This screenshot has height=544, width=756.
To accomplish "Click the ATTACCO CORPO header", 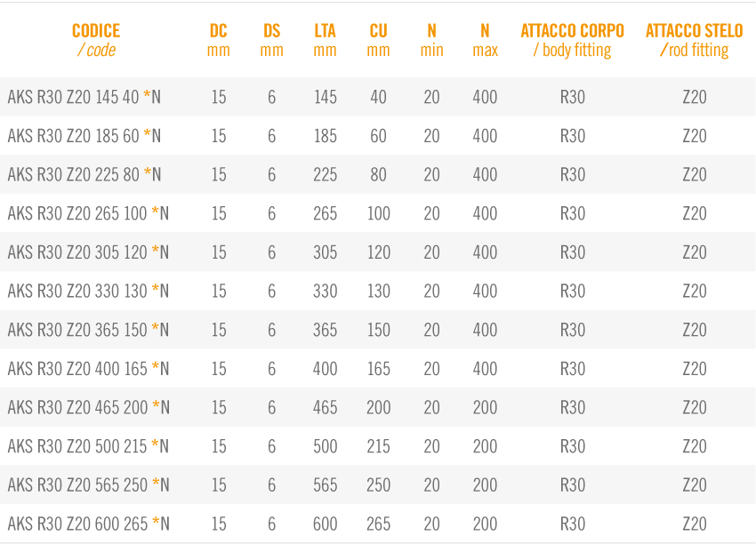I will pyautogui.click(x=573, y=41).
